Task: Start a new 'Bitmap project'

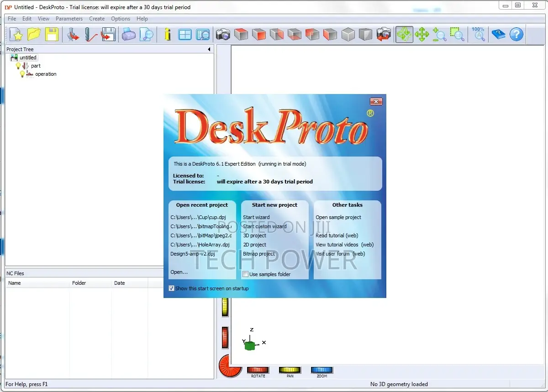Action: (x=259, y=254)
